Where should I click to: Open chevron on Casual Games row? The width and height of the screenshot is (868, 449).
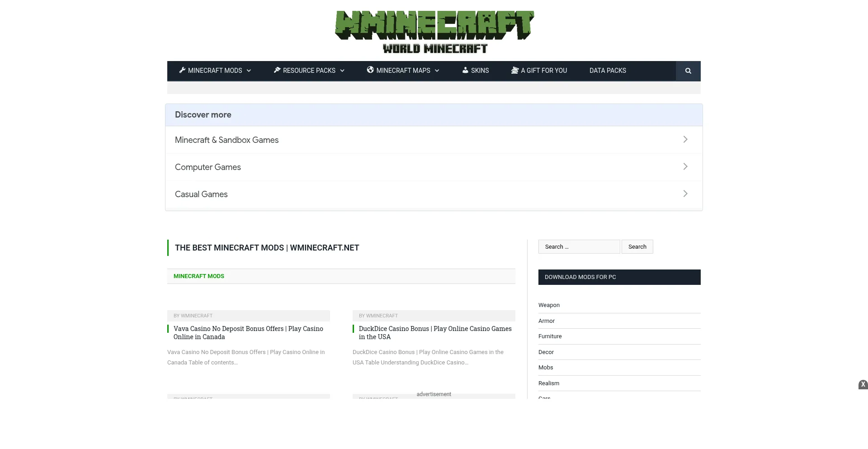(x=685, y=194)
